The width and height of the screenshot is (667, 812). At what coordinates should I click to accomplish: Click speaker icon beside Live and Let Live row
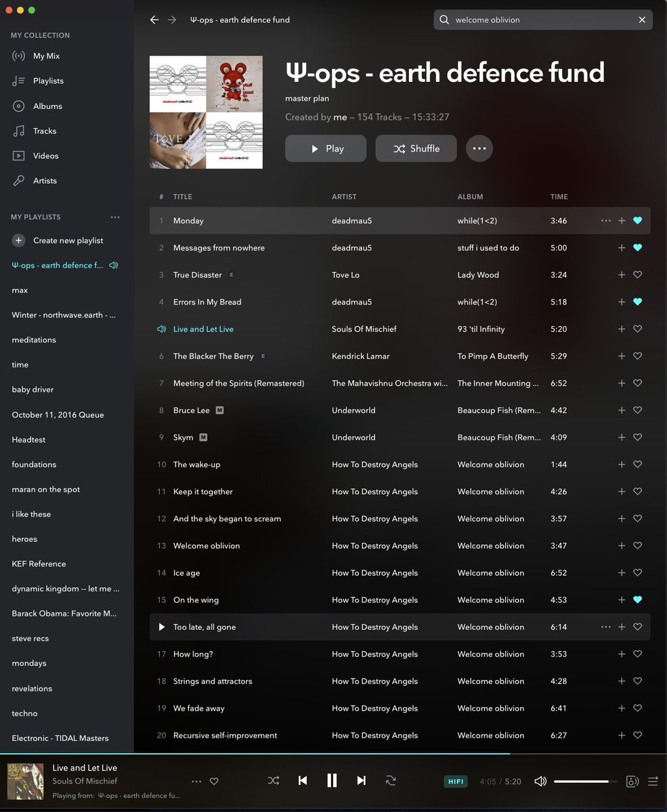[161, 329]
